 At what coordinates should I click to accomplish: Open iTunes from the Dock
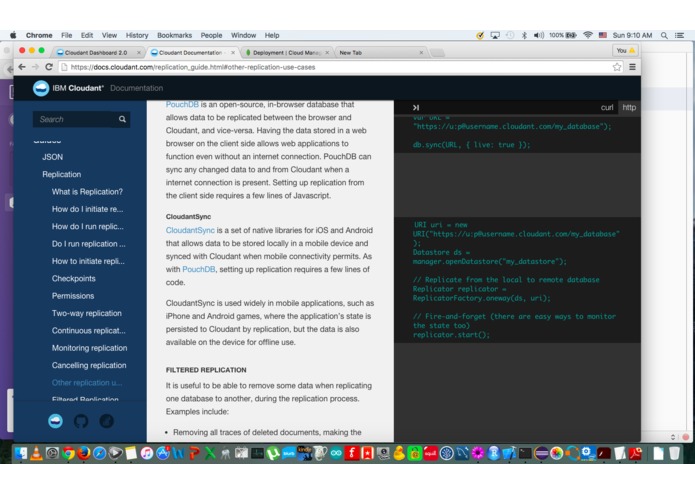(147, 453)
